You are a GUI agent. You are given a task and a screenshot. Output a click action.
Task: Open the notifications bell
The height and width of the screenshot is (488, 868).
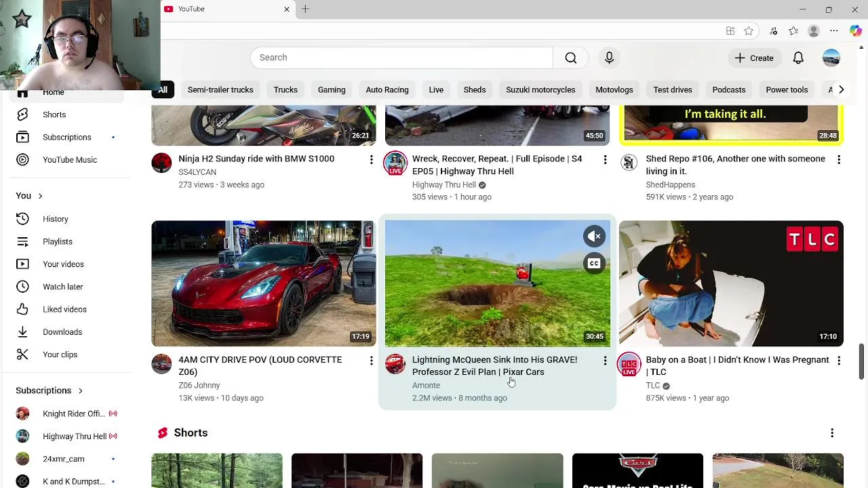tap(798, 58)
